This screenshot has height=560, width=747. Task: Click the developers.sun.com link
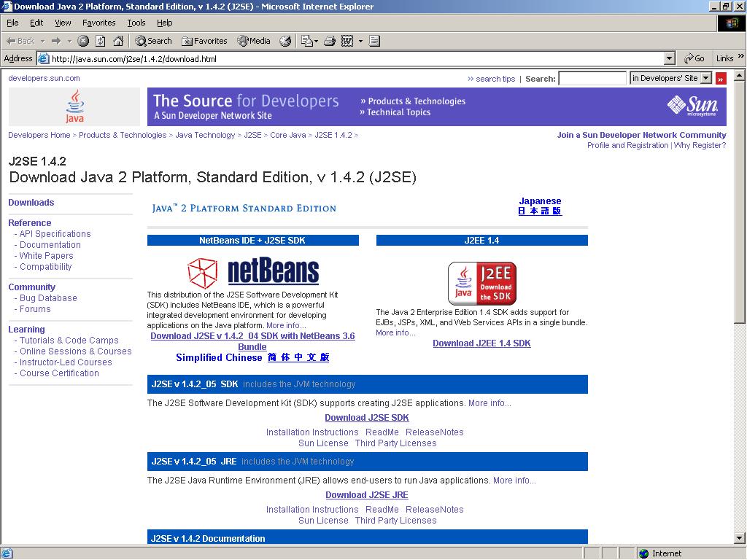pyautogui.click(x=44, y=78)
